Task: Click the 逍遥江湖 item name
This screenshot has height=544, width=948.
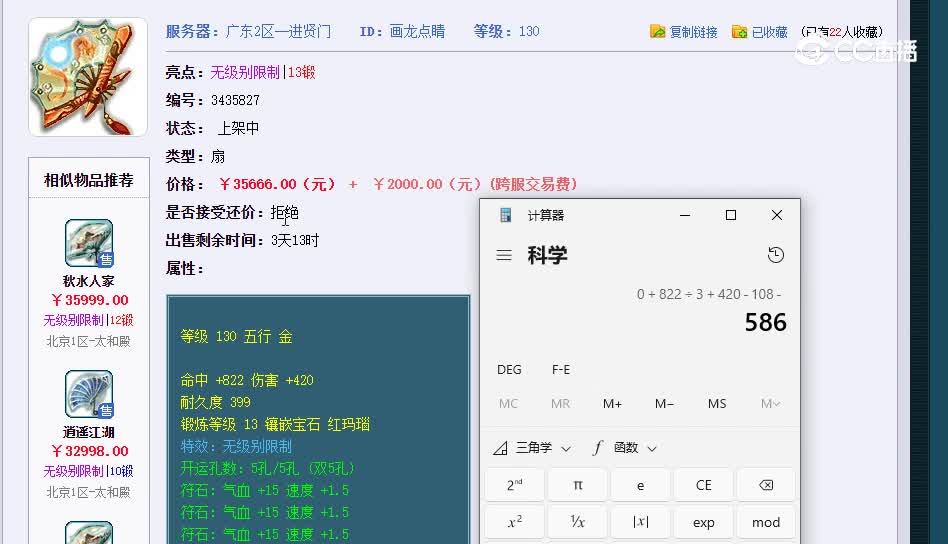Action: 89,432
